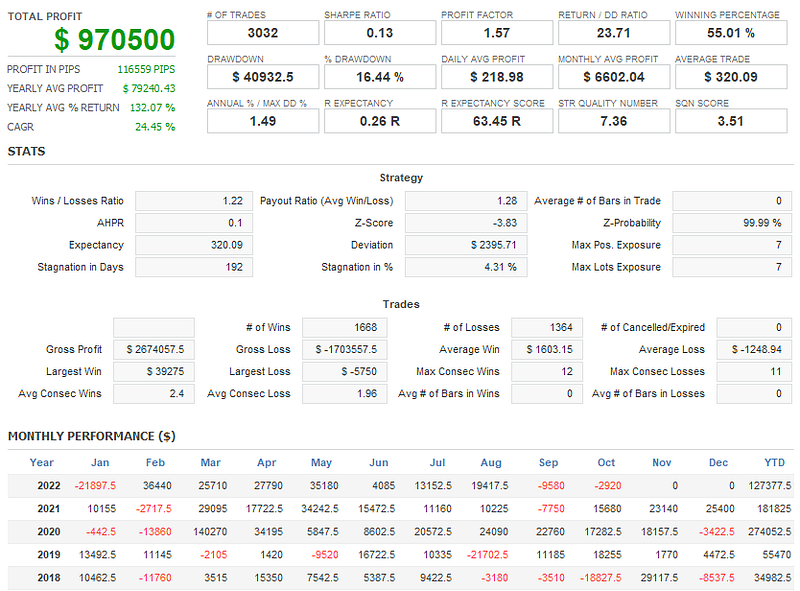This screenshot has height=591, width=800.
Task: Click the Max Consec Losses field 11
Action: point(754,372)
